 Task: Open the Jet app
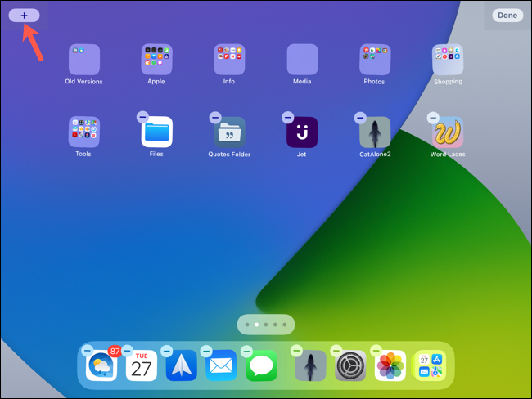(302, 132)
